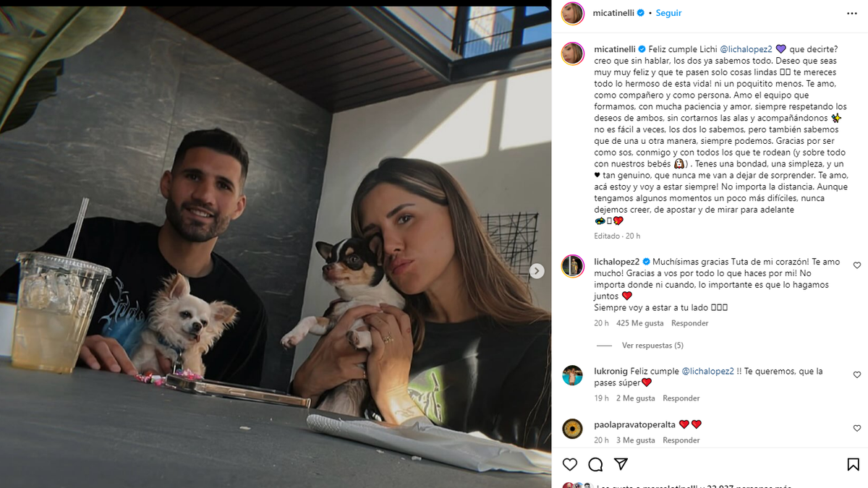Reply to lukronig's comment via Responder
Screen dimensions: 868x488
pos(681,398)
